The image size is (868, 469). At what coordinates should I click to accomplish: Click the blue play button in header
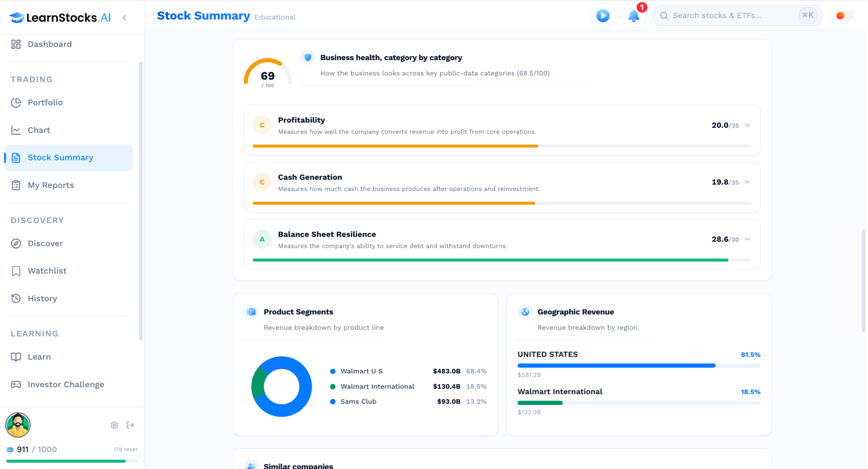tap(603, 15)
